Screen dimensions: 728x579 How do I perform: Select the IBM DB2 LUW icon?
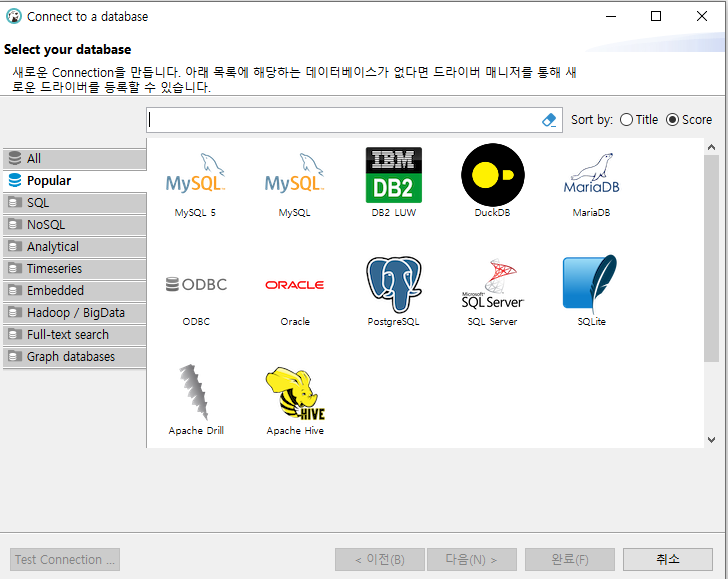[394, 175]
